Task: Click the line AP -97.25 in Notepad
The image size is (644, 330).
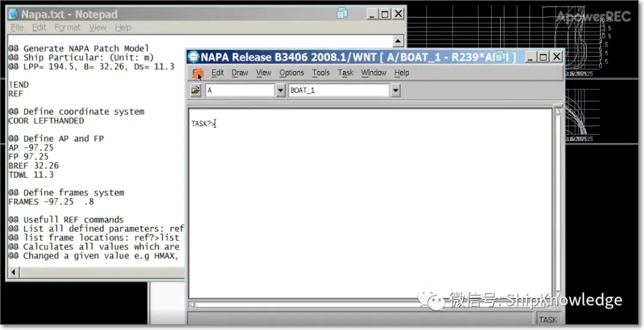Action: (x=31, y=147)
